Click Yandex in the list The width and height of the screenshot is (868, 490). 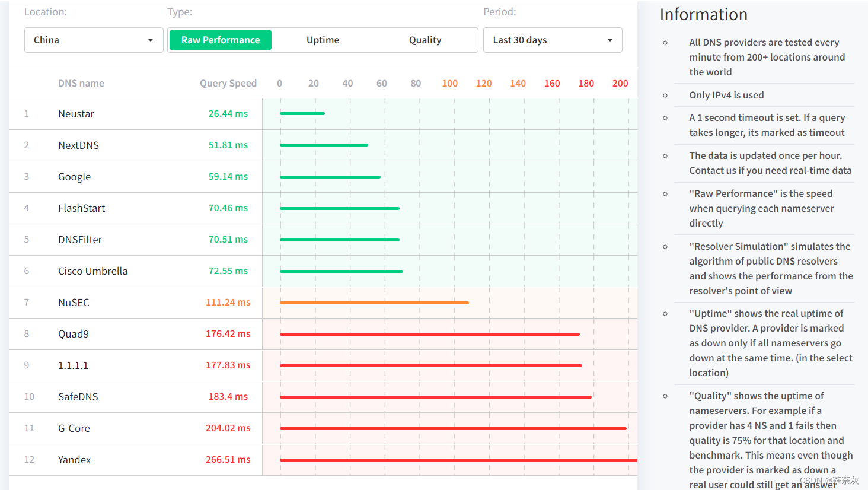point(75,460)
